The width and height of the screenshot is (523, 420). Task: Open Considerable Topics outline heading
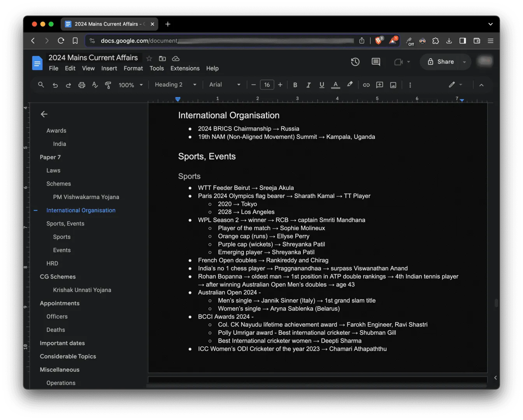[x=68, y=357]
